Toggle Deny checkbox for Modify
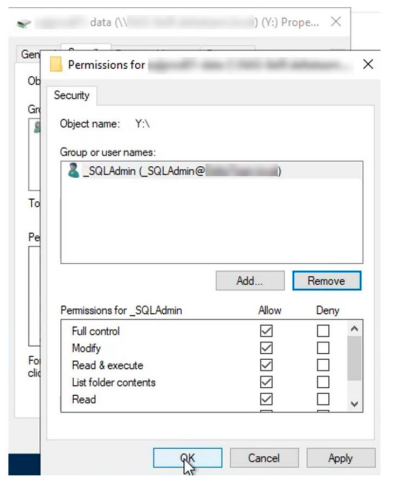396x489 pixels. pos(323,348)
